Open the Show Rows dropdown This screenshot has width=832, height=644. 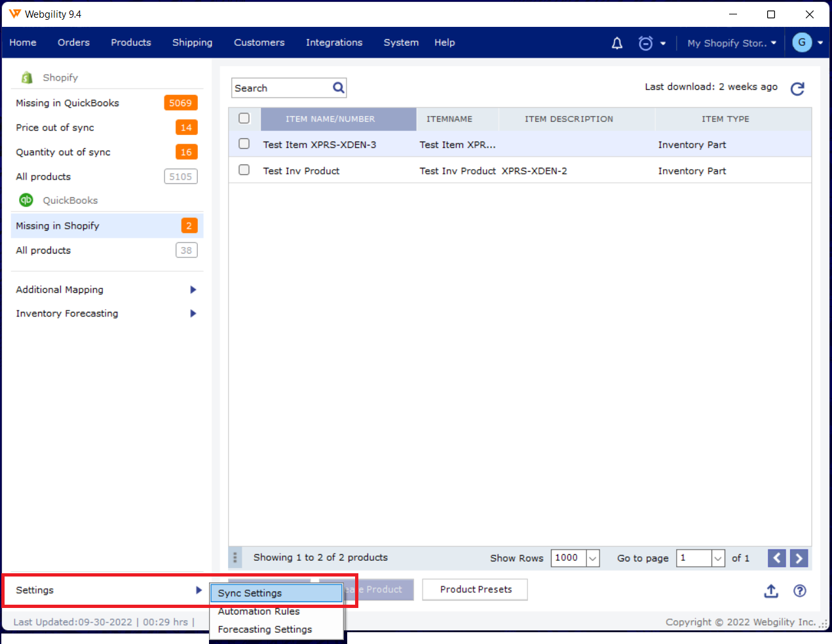tap(592, 558)
